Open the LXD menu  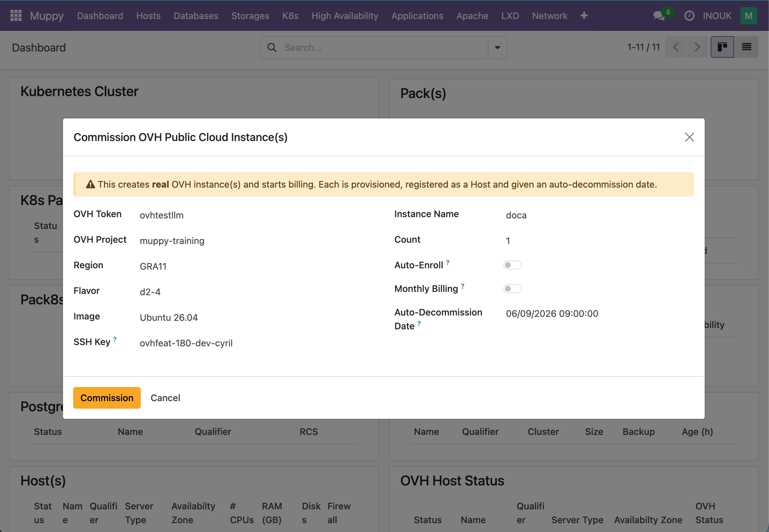pyautogui.click(x=510, y=16)
